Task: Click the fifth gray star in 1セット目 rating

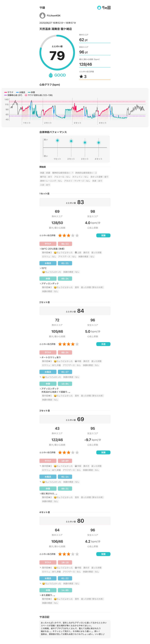Action: [x=77, y=235]
